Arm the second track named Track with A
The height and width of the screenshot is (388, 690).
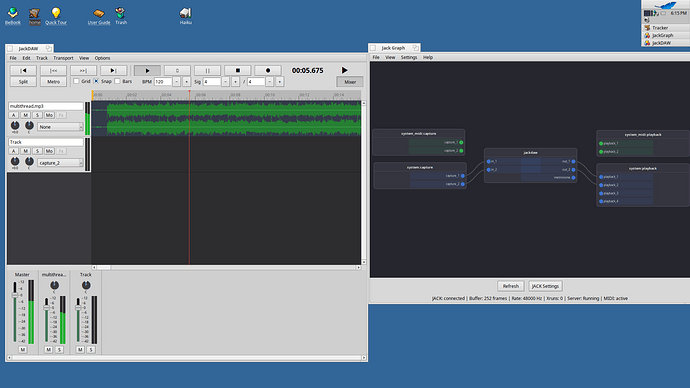click(x=14, y=151)
